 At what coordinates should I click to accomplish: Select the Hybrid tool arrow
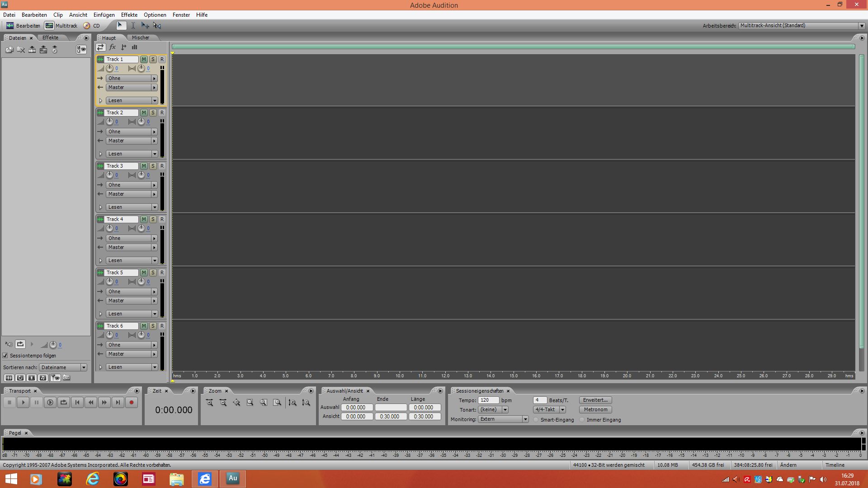pyautogui.click(x=121, y=25)
